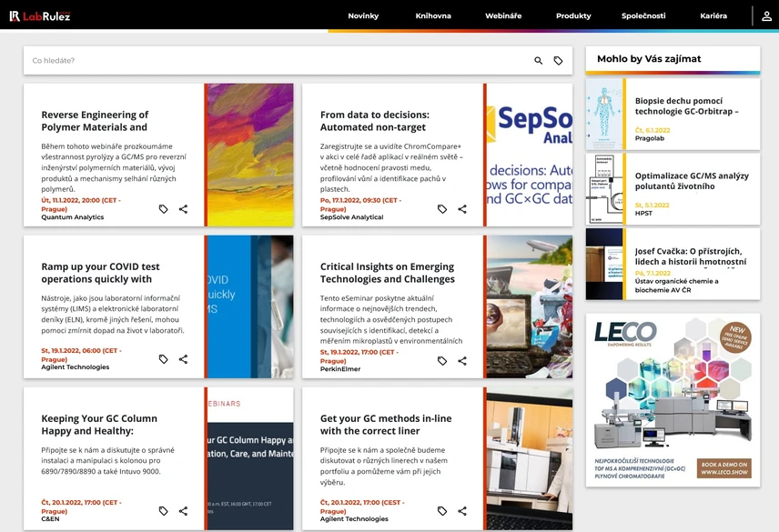
Task: Share the Keeping Your GC Column webinar
Action: [x=183, y=511]
